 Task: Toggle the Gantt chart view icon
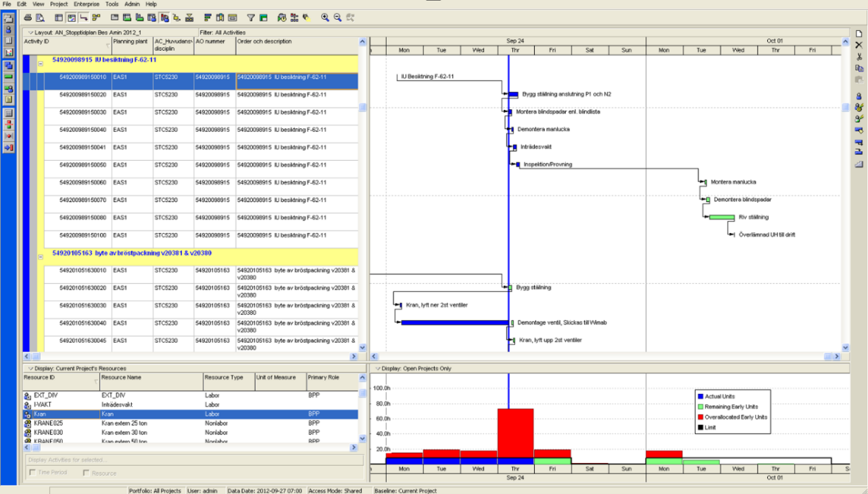pos(71,18)
